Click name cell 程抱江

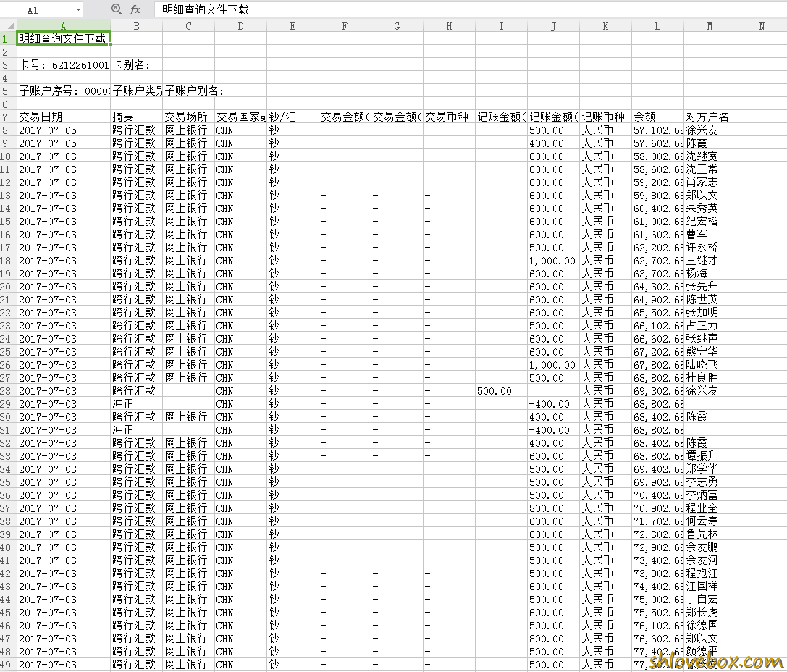pos(710,573)
